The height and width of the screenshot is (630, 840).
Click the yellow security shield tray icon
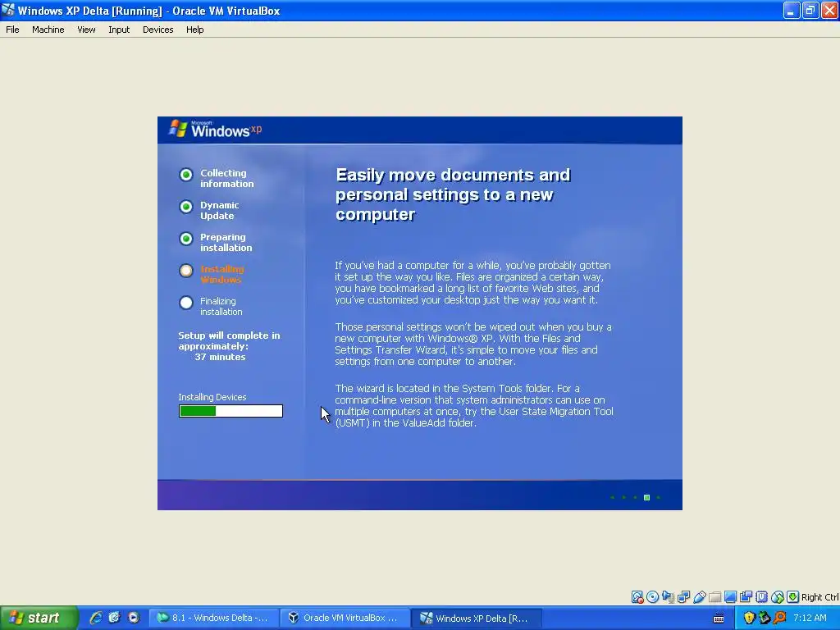point(749,618)
